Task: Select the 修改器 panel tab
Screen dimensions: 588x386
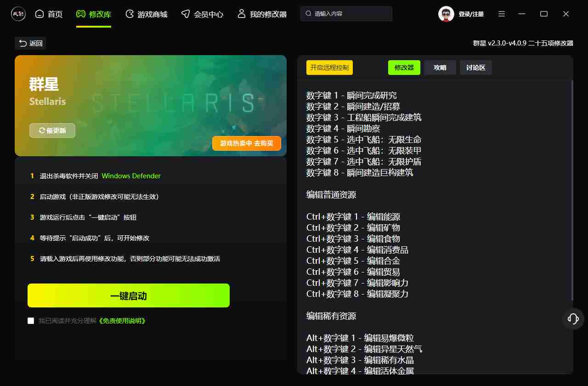Action: (404, 68)
